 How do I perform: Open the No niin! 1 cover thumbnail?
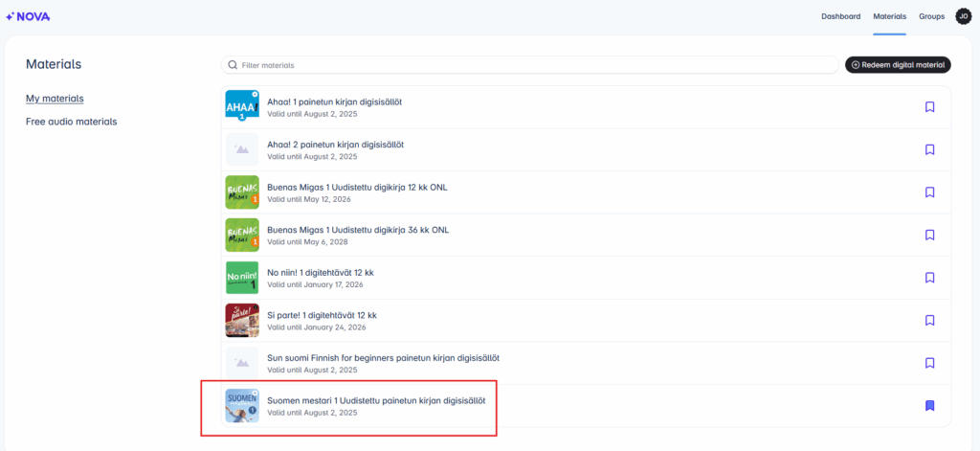pos(242,277)
